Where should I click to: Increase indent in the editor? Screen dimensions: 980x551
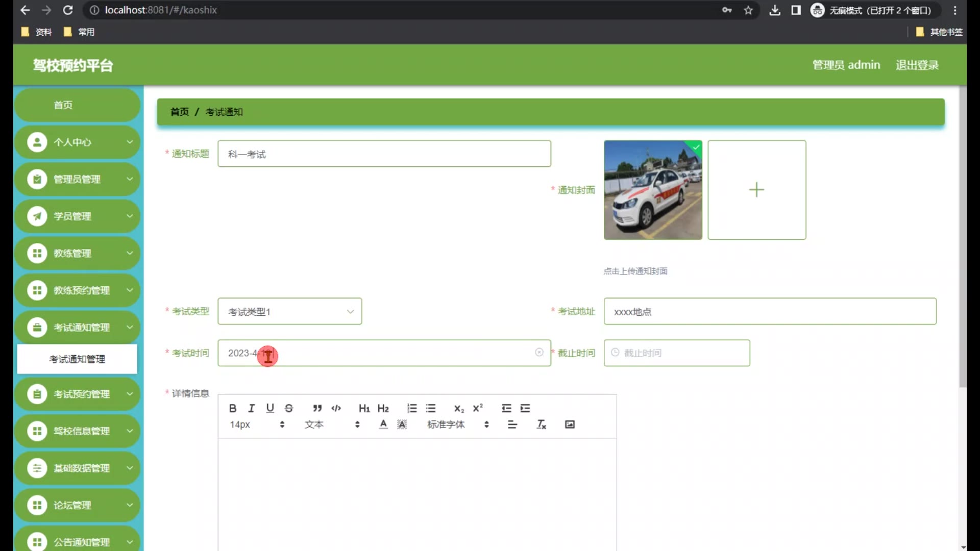(x=525, y=408)
